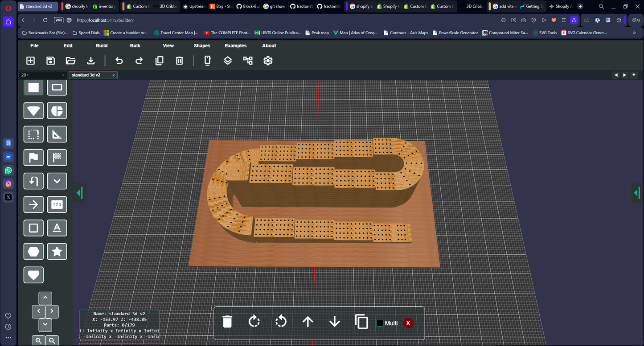Image resolution: width=644 pixels, height=346 pixels.
Task: Select the hollow square outline tool
Action: coord(33,228)
